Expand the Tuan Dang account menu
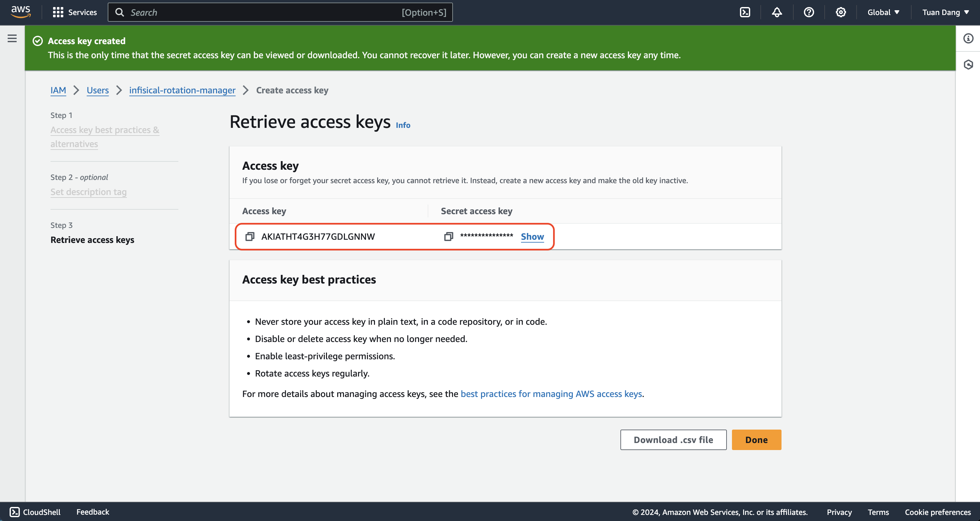This screenshot has height=521, width=980. point(945,12)
